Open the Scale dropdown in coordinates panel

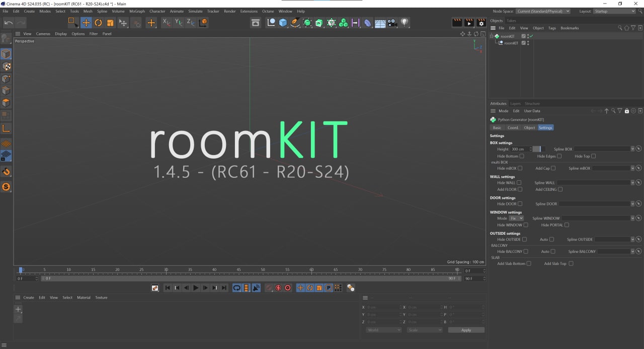pos(425,330)
